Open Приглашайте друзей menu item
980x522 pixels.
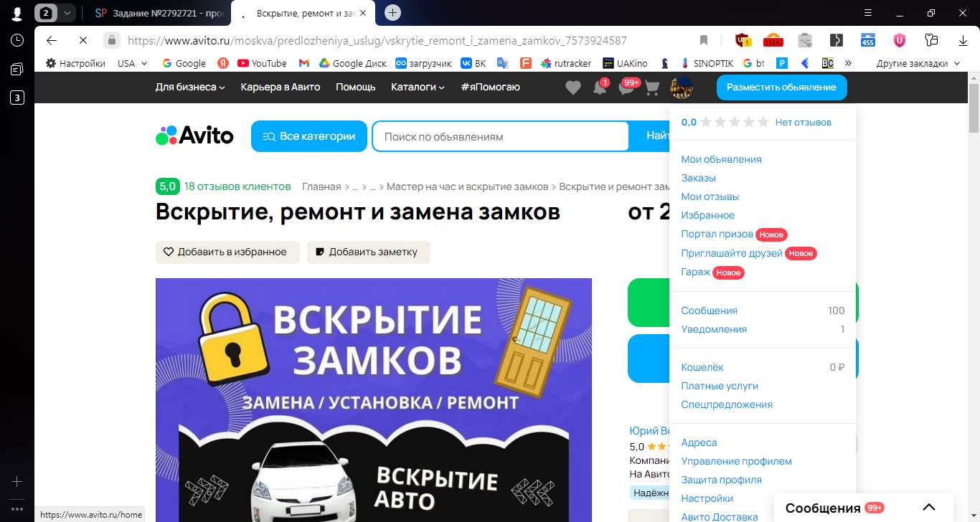click(x=732, y=253)
